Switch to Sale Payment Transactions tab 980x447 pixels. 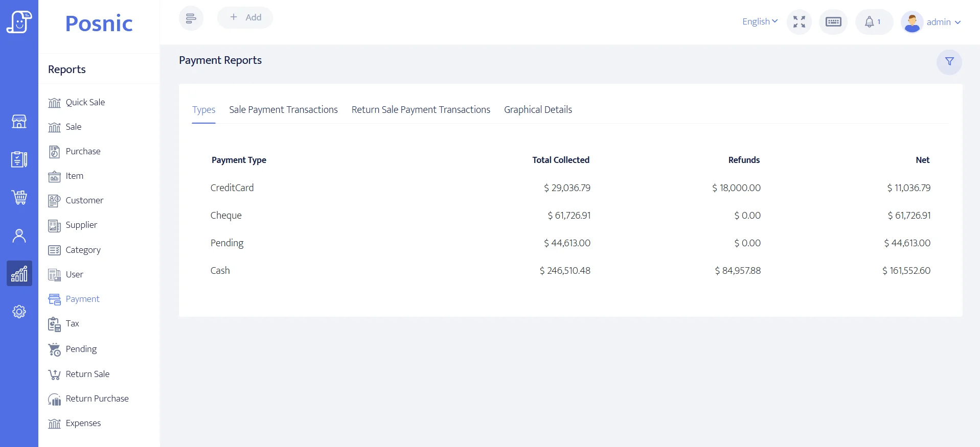tap(283, 110)
